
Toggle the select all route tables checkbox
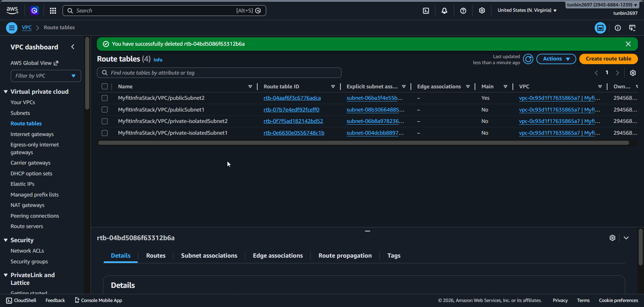(x=105, y=87)
